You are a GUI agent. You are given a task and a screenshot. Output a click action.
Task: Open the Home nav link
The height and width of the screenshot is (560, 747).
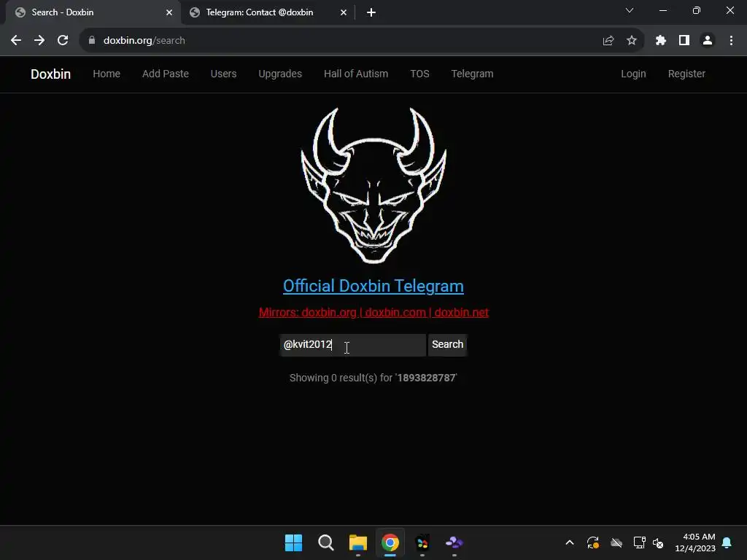pyautogui.click(x=107, y=74)
